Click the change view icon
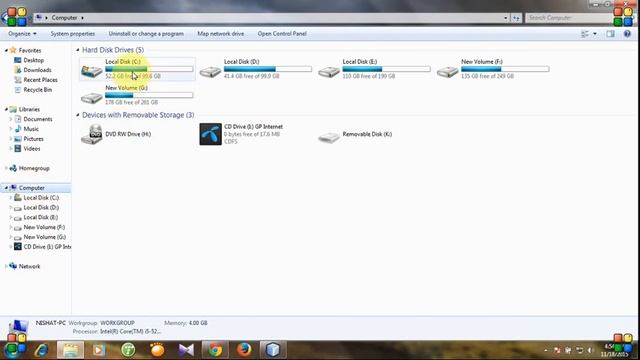The height and width of the screenshot is (360, 640). (585, 34)
